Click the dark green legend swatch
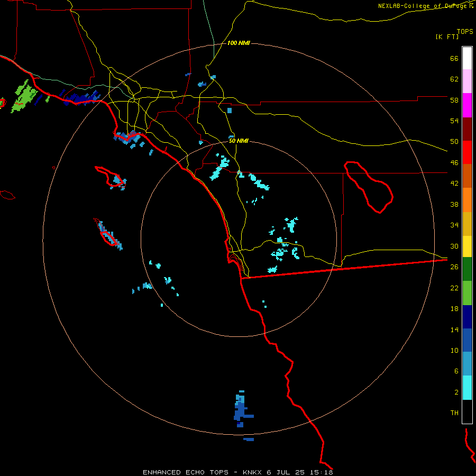Screen dimensions: 476x476 (x=467, y=269)
